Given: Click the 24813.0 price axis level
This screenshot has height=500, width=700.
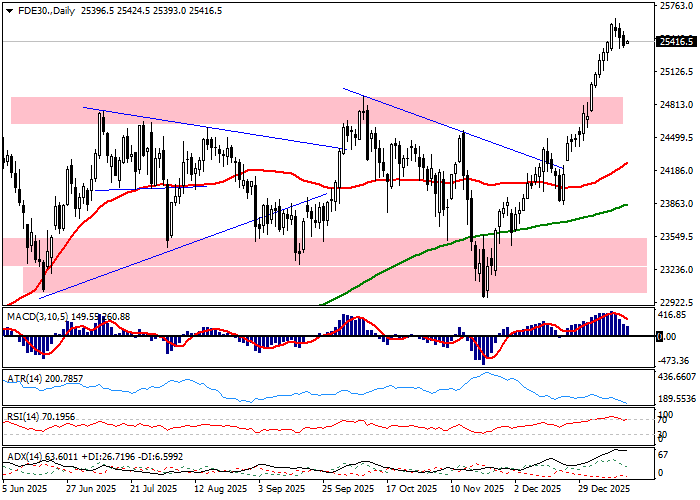Looking at the screenshot, I should click(x=676, y=105).
